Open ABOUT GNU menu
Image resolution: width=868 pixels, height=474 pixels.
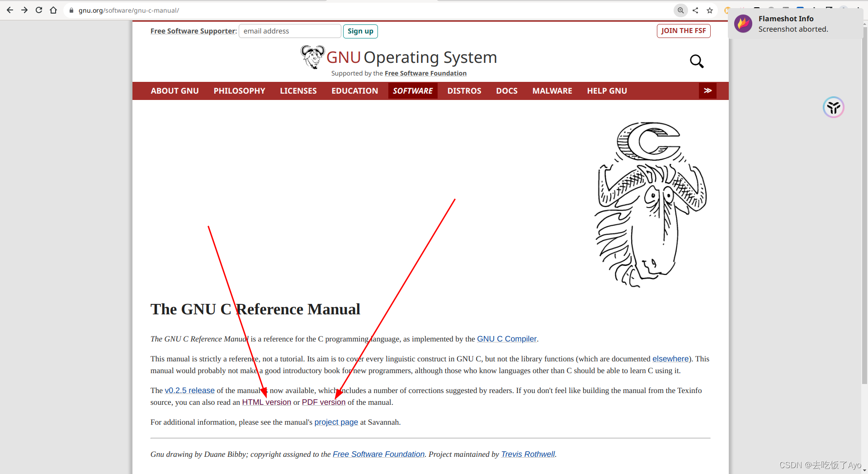[x=175, y=91]
